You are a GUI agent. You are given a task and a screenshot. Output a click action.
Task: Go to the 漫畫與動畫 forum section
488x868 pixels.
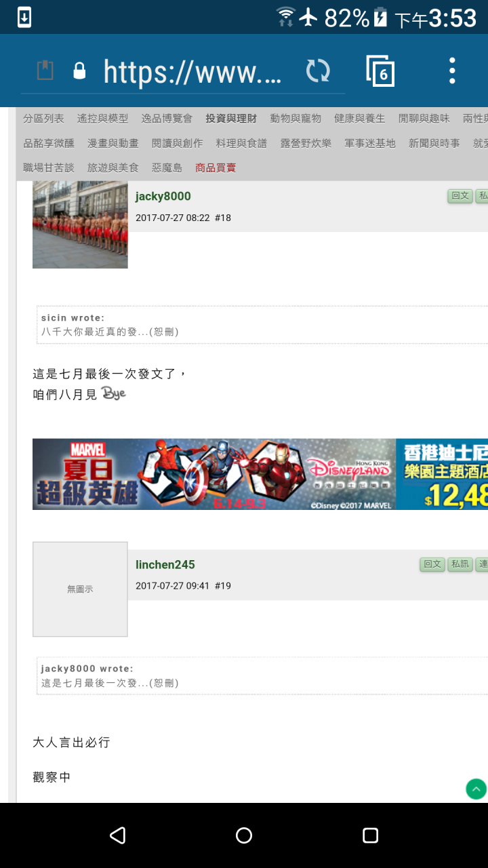[x=113, y=143]
